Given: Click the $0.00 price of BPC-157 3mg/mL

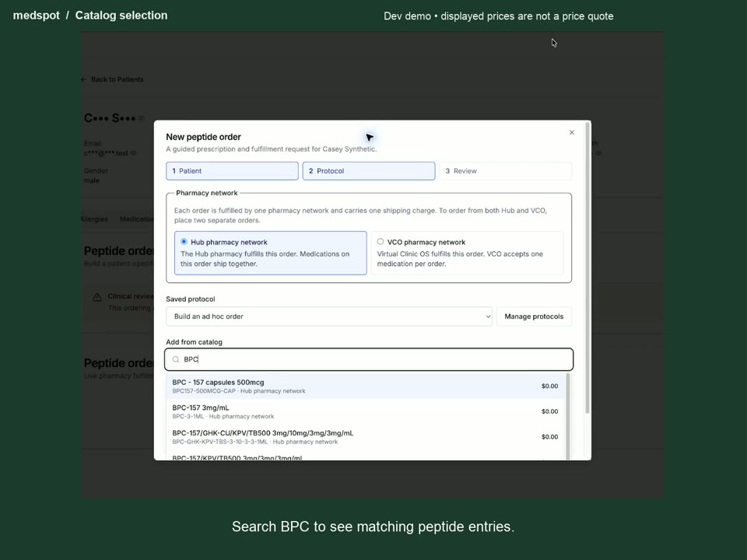Looking at the screenshot, I should (x=550, y=411).
